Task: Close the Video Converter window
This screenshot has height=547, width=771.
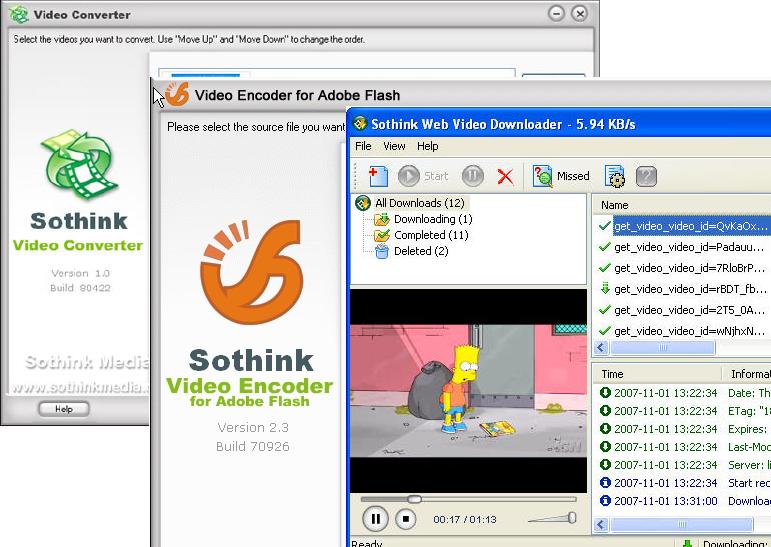Action: click(580, 13)
